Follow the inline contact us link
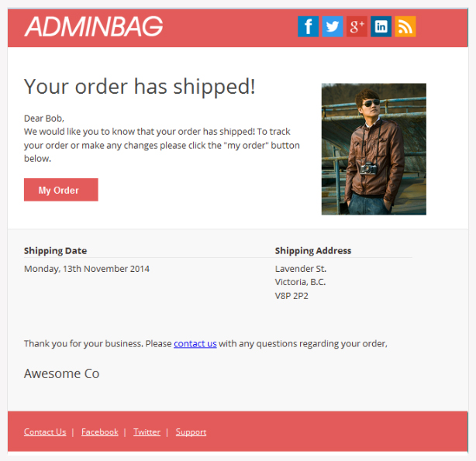Image resolution: width=476 pixels, height=461 pixels. 195,343
